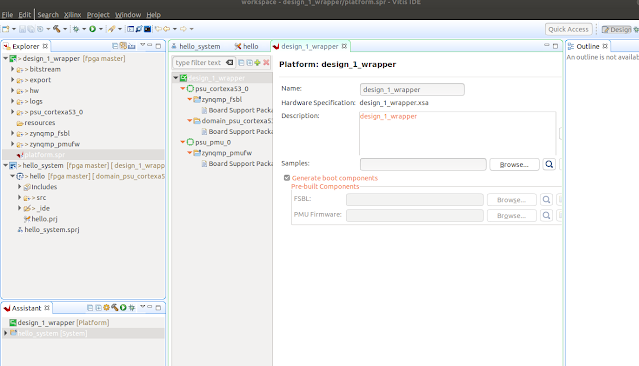Screen dimensions: 639x366
Task: Open the dropdown arrow next to Debug icon
Action: (84, 29)
